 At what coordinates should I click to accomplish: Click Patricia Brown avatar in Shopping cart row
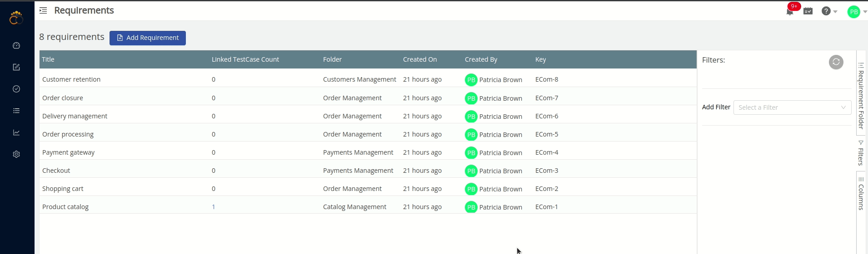(471, 189)
